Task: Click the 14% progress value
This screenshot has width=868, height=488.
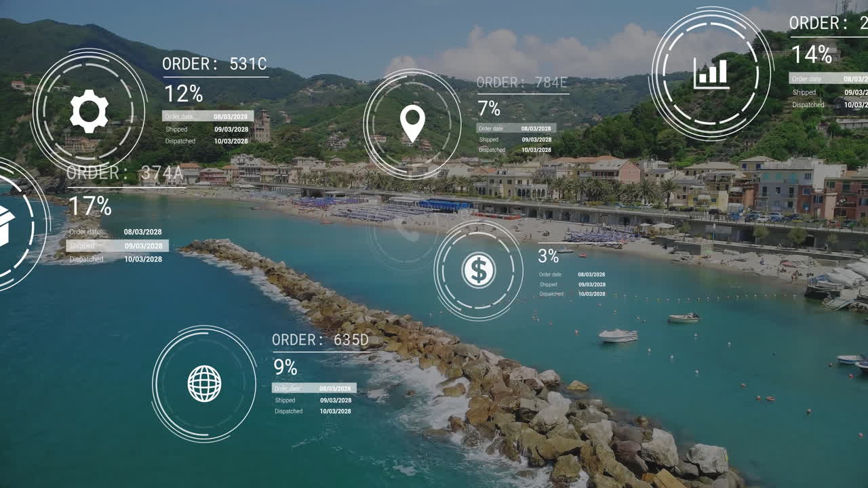Action: [x=811, y=54]
